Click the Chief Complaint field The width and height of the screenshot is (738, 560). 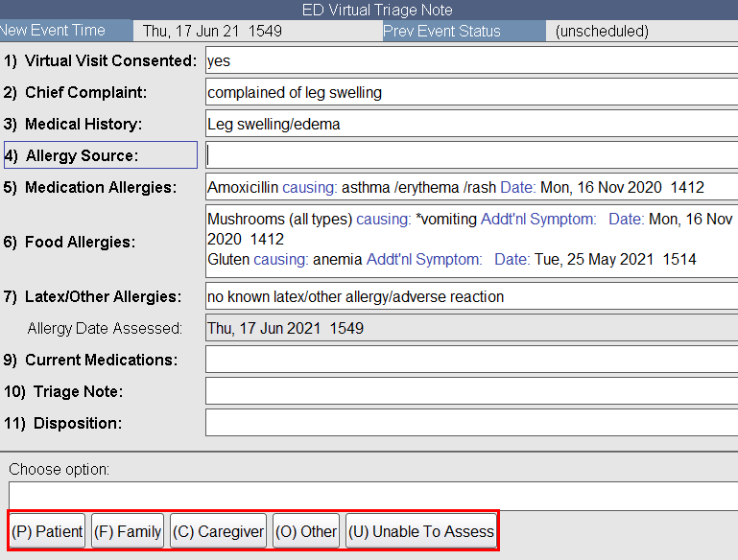coord(470,93)
